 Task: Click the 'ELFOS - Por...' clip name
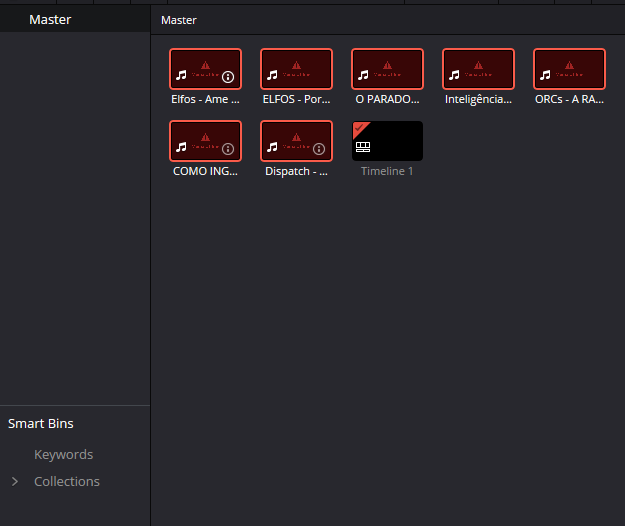click(296, 99)
